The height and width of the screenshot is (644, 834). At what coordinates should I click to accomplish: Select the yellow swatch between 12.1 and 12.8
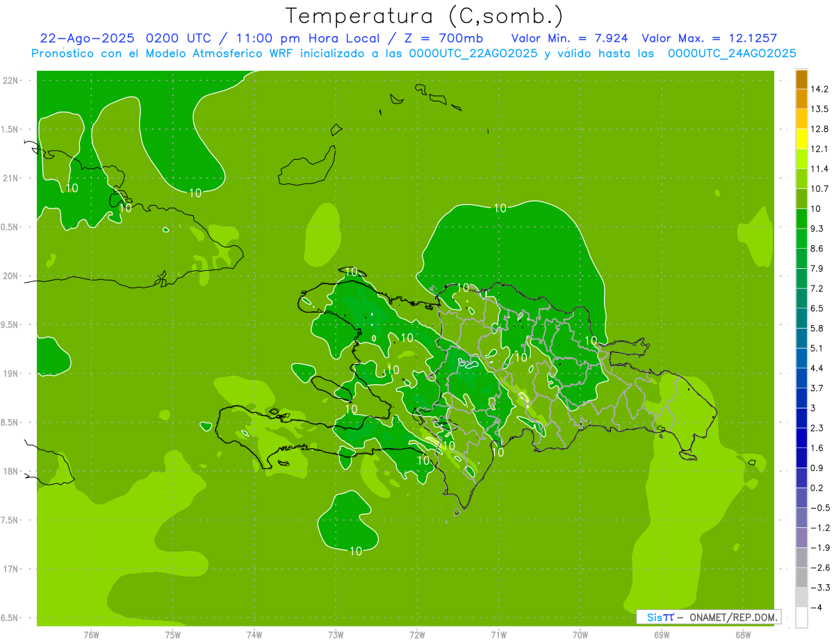click(801, 139)
